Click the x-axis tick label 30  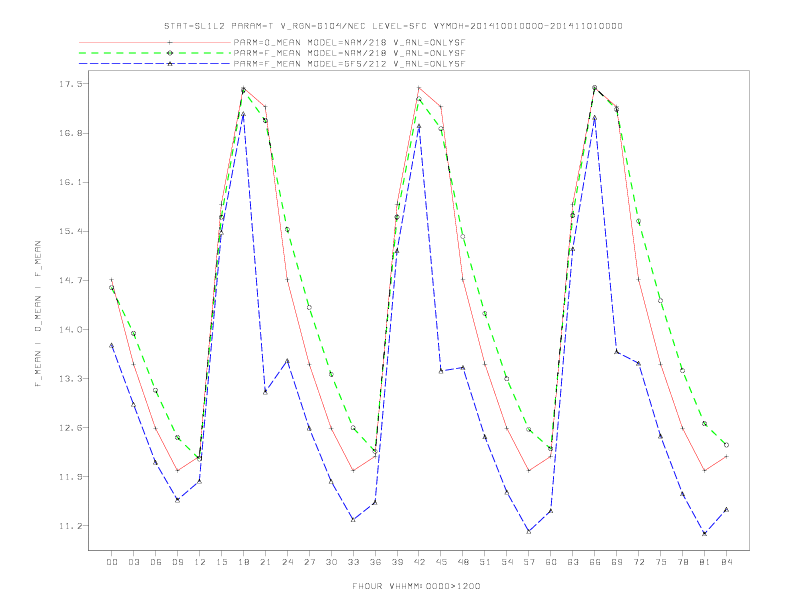tap(331, 562)
